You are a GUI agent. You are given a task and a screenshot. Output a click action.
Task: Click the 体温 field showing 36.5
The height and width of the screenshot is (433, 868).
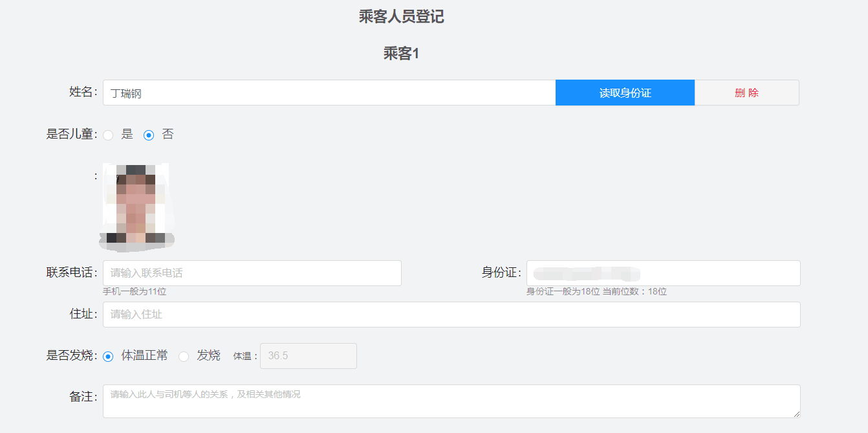point(308,356)
